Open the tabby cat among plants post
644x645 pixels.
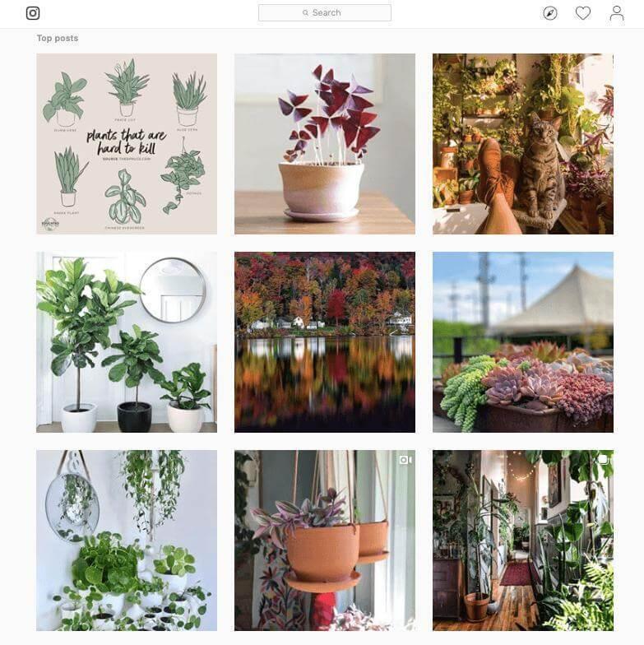coord(523,144)
